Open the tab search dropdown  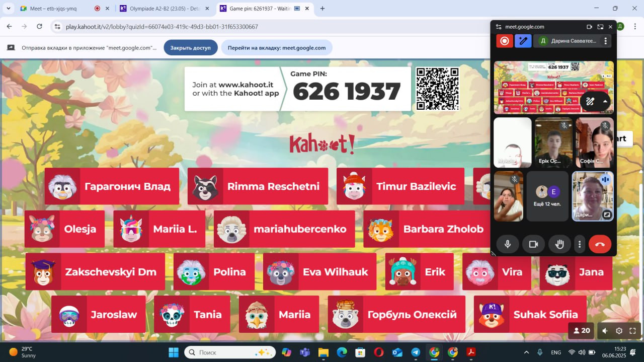(8, 9)
